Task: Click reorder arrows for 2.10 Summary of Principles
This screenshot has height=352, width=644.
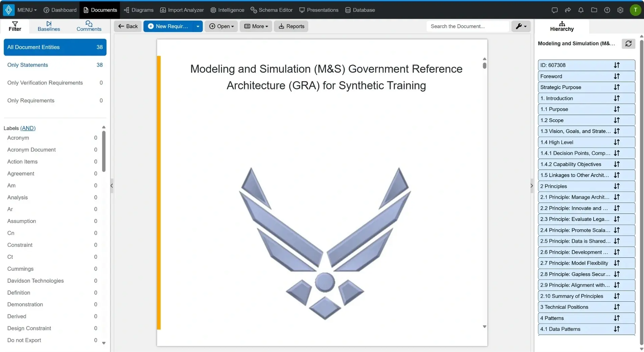Action: click(x=616, y=296)
